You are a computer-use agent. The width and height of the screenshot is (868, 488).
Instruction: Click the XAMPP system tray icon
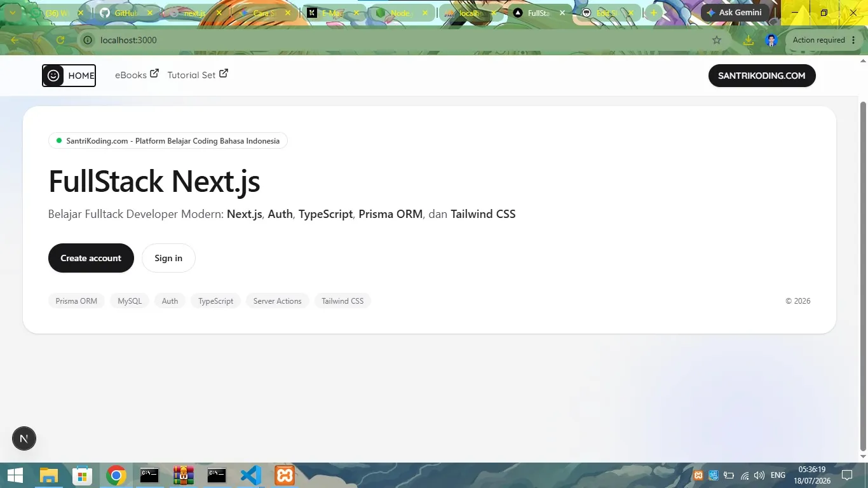coord(698,475)
